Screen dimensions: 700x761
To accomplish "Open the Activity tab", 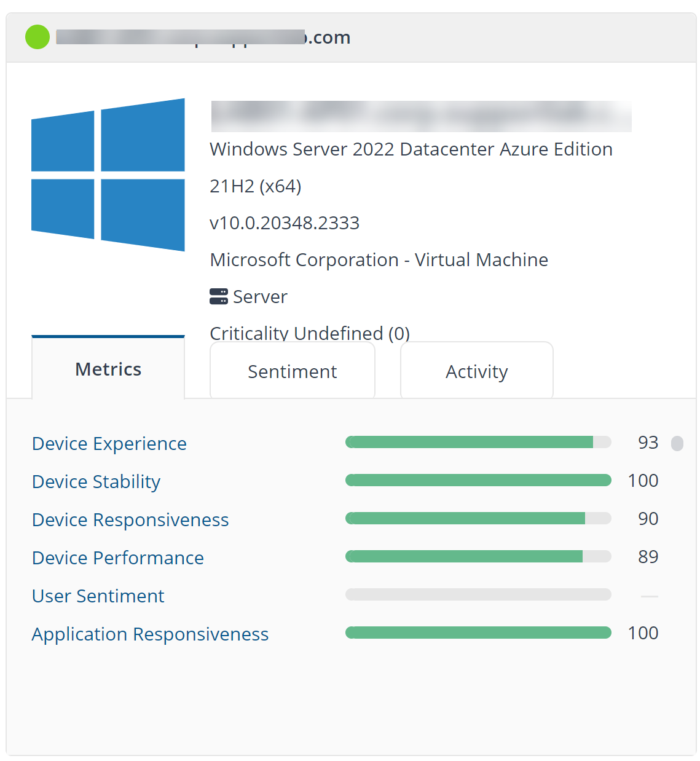I will [477, 372].
